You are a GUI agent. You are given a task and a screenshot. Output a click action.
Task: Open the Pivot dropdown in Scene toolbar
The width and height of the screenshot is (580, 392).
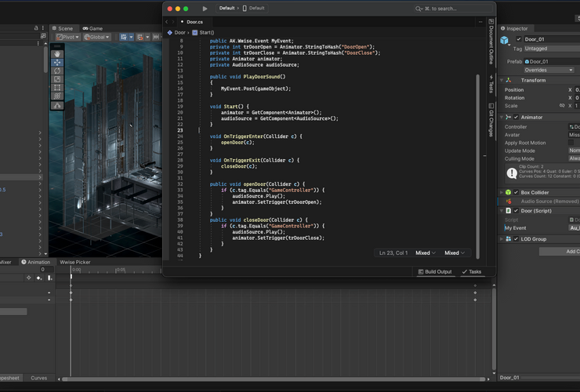[x=67, y=37]
